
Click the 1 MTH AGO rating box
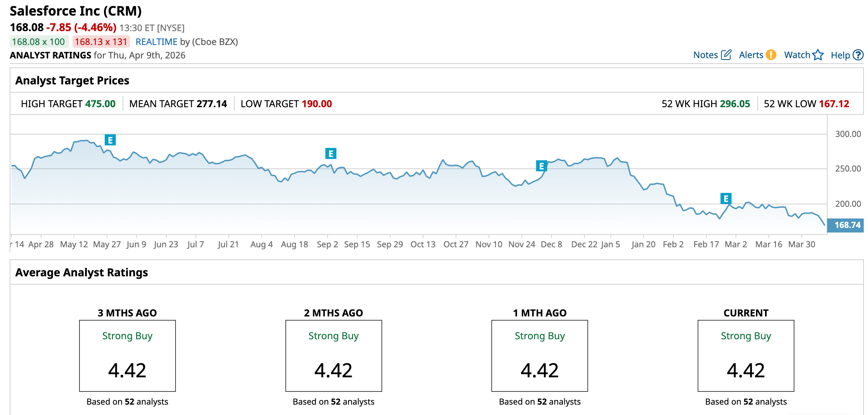[x=539, y=356]
